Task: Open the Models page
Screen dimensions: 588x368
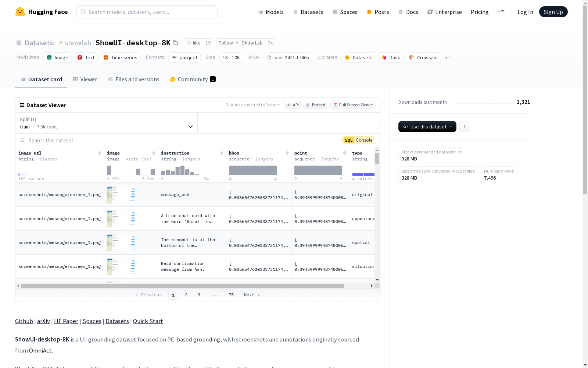Action: click(271, 12)
